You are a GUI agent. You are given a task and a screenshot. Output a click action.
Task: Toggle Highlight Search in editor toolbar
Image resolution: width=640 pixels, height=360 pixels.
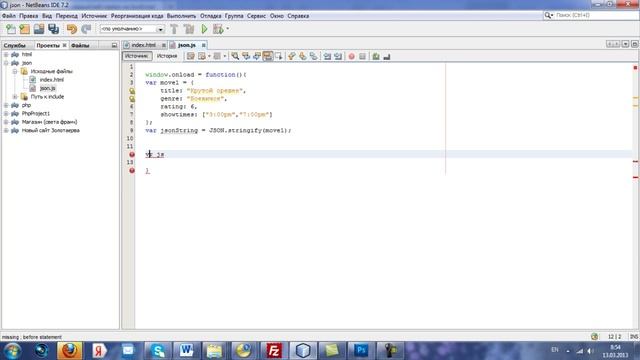coord(267,56)
